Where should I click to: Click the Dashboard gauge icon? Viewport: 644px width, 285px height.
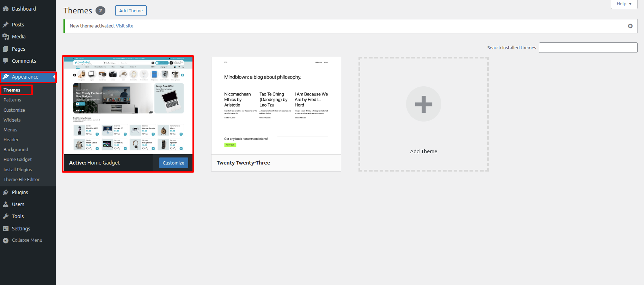[x=6, y=9]
